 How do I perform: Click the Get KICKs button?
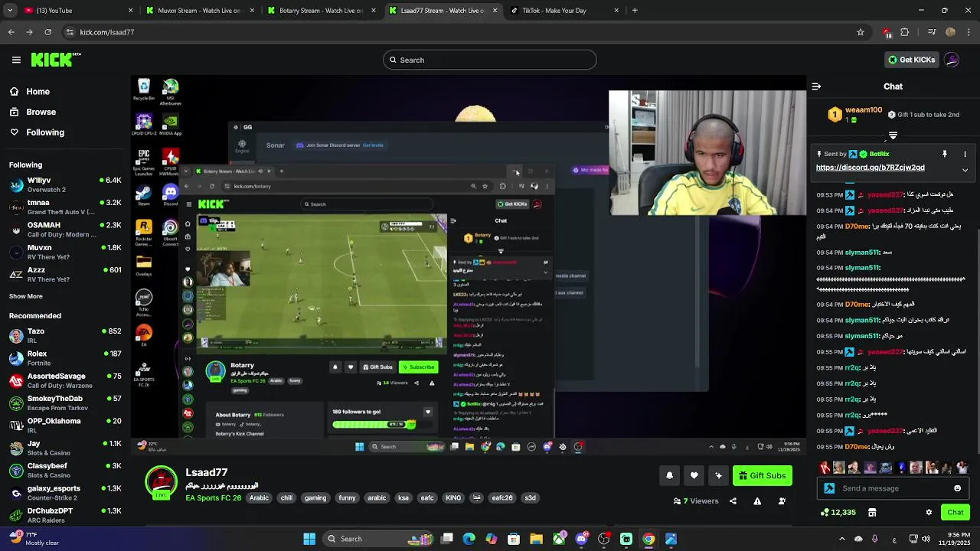click(911, 60)
